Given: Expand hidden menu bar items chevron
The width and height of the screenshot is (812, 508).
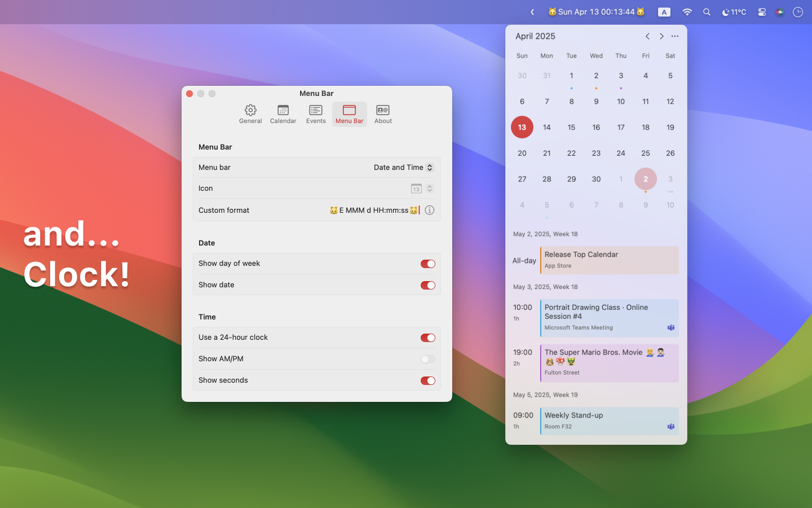Looking at the screenshot, I should pyautogui.click(x=532, y=12).
